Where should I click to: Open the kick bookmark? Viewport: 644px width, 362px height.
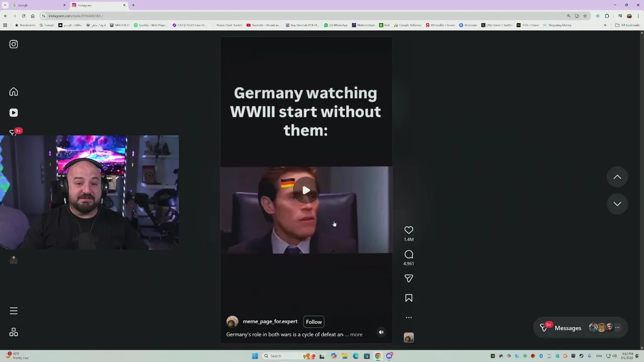tap(384, 25)
